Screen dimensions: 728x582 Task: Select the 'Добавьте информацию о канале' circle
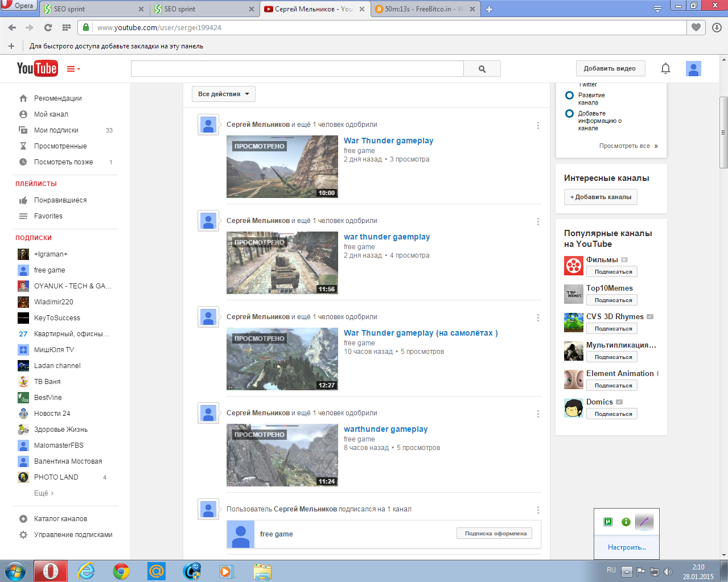569,114
